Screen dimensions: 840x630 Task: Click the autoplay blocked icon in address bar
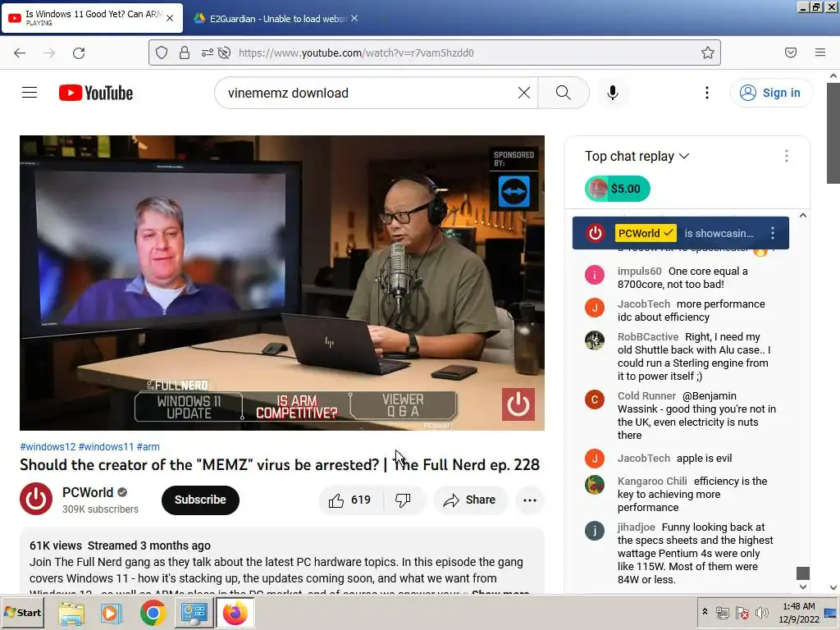[225, 52]
